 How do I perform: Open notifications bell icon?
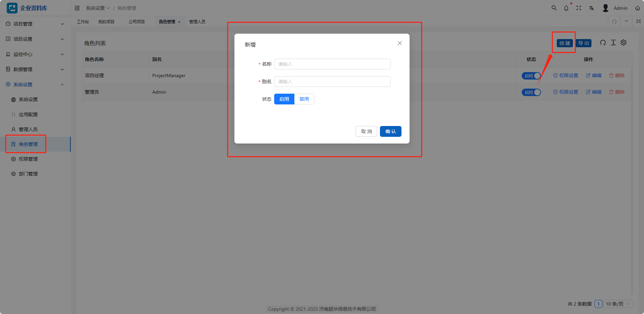[x=566, y=8]
